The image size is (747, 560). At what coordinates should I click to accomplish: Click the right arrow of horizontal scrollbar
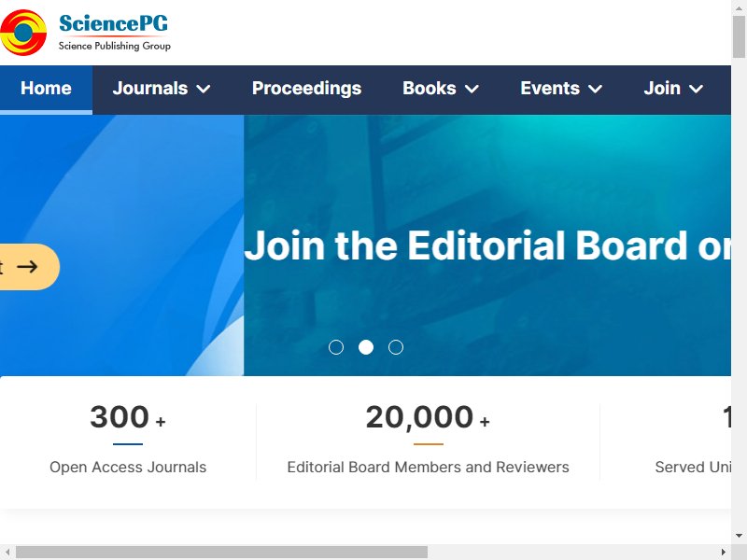723,552
